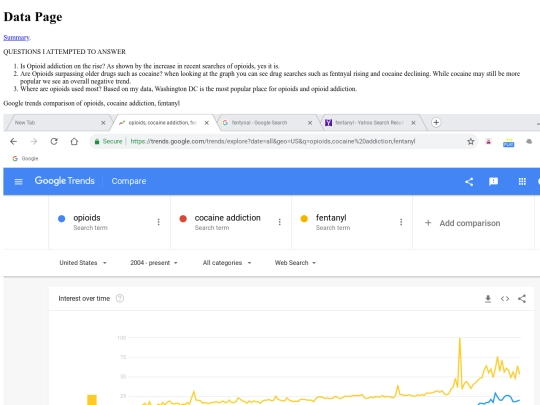Click the yellow average bar in chart
This screenshot has width=540, height=405.
(92, 400)
